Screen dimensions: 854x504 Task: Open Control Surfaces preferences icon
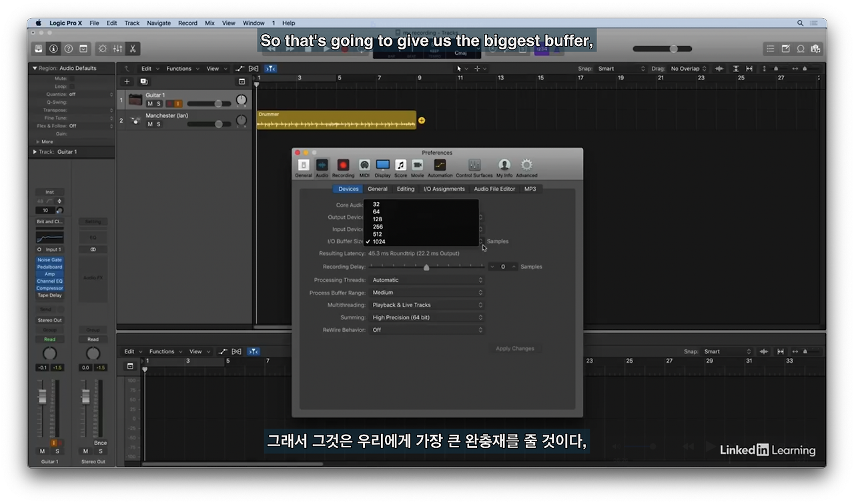click(474, 168)
